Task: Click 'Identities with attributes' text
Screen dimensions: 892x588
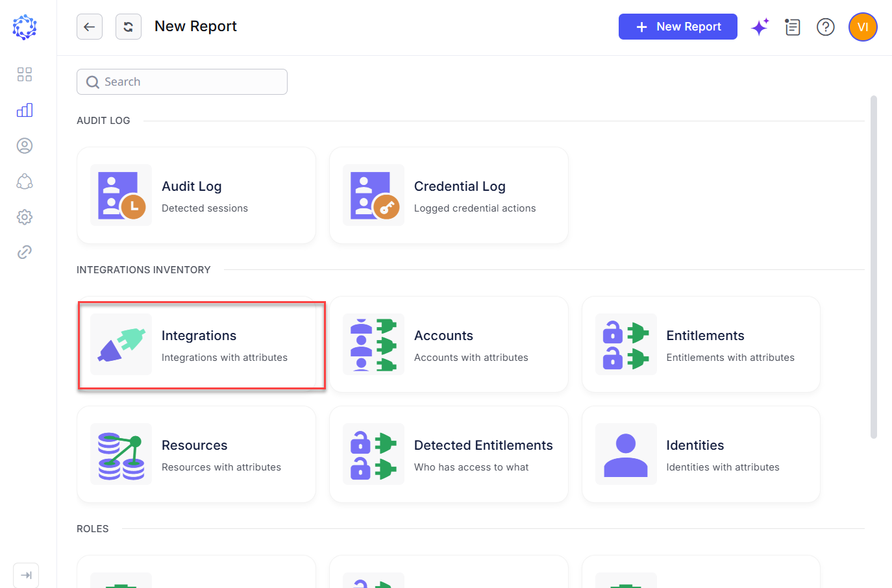Action: click(x=723, y=467)
